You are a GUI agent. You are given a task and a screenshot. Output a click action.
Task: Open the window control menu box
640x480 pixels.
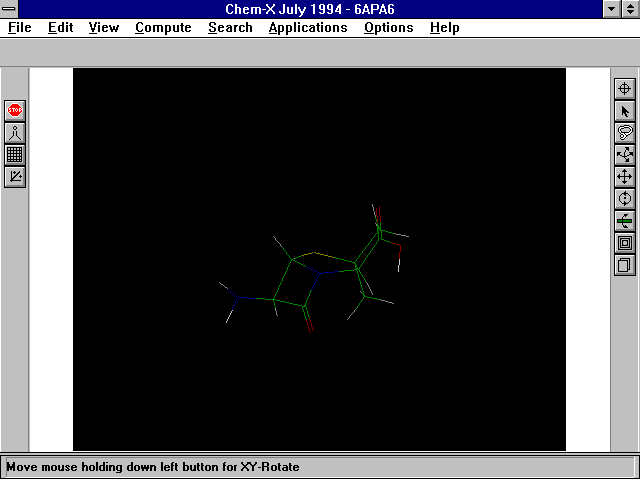pos(9,9)
